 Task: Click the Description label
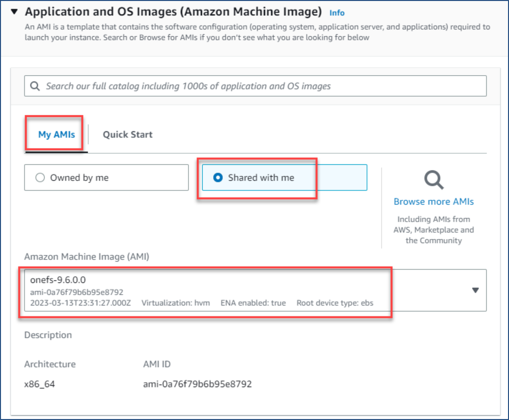[48, 335]
